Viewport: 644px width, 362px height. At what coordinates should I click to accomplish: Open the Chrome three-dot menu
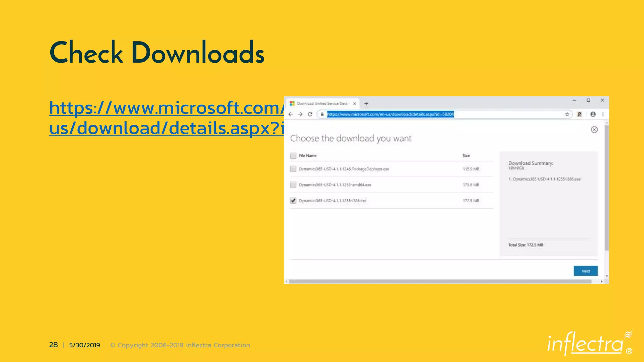tap(603, 114)
